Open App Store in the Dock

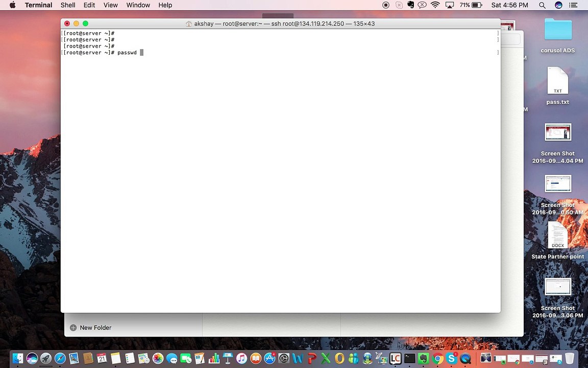269,358
